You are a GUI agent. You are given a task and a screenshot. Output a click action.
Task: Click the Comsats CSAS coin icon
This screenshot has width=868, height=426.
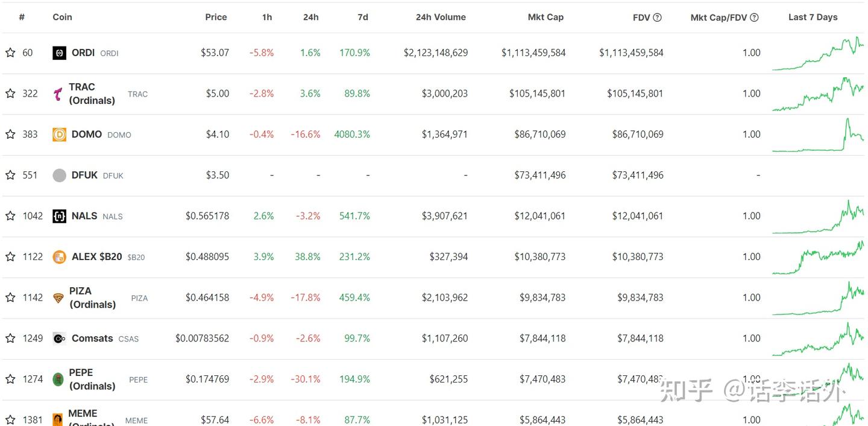58,338
